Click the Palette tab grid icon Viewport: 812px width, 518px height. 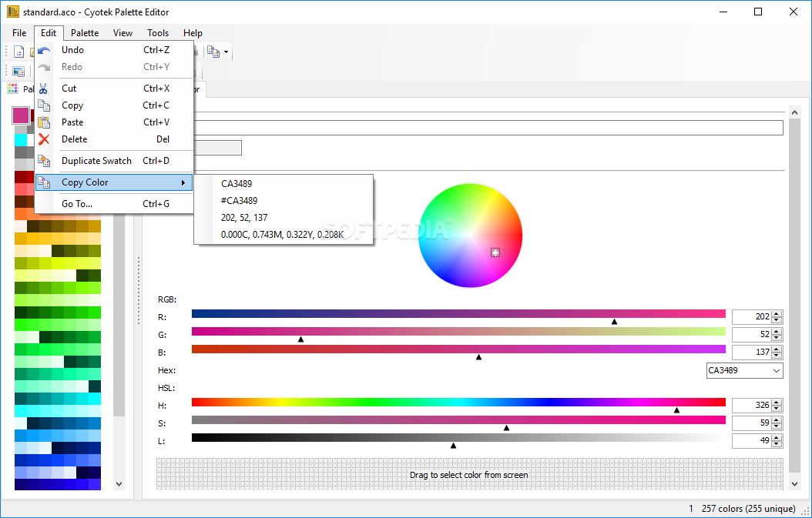pos(12,89)
